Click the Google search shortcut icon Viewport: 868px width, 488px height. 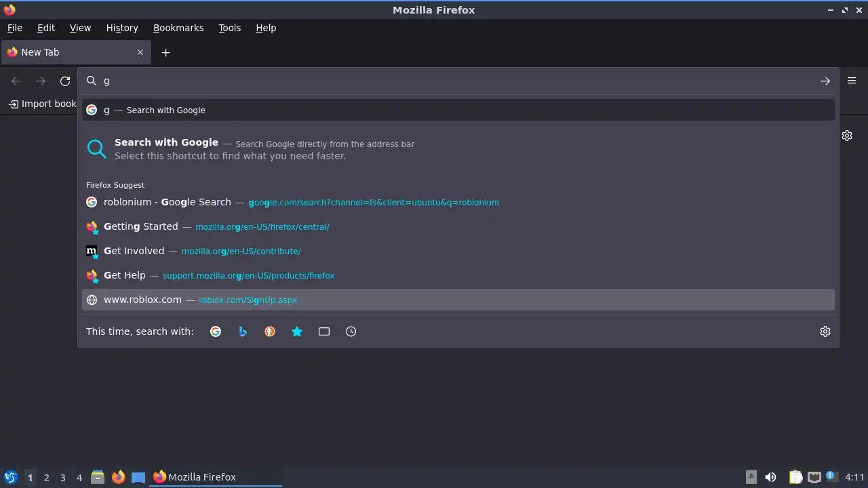pyautogui.click(x=216, y=331)
